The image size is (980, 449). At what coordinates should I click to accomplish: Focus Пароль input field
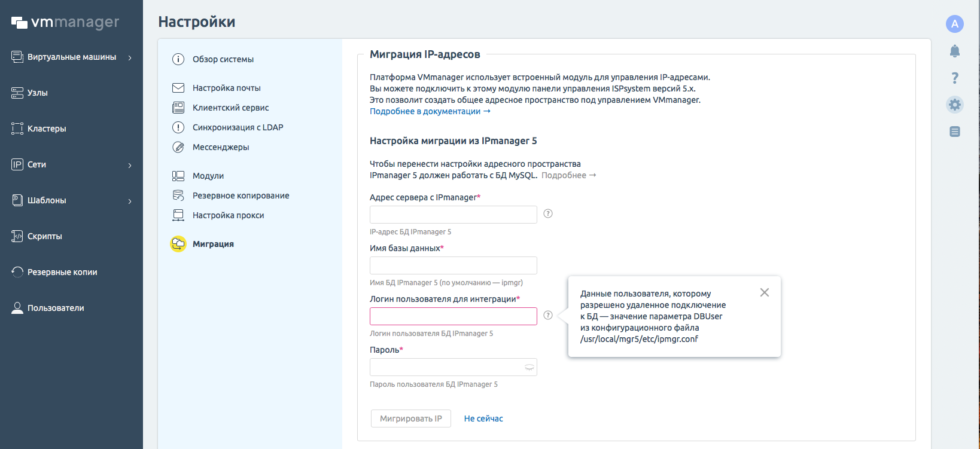point(454,367)
